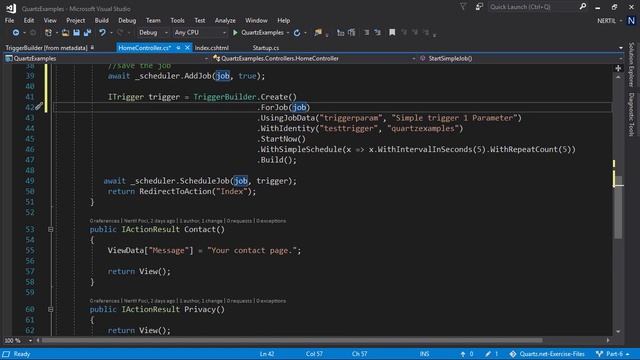Open the Test menu

click(200, 20)
